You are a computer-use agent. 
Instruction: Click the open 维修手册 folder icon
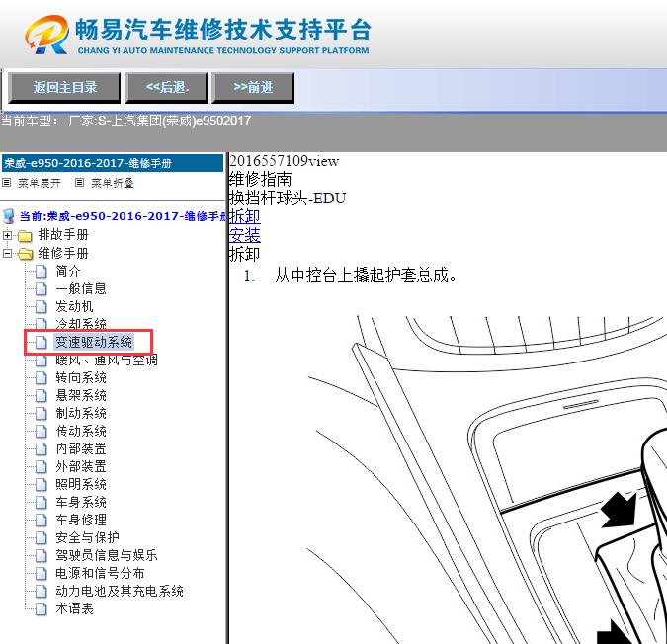click(25, 254)
